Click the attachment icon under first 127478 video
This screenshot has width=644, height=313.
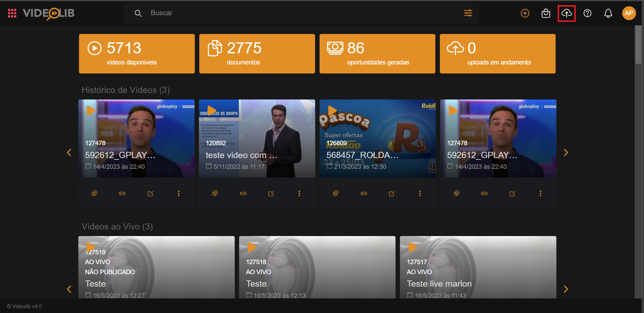94,193
